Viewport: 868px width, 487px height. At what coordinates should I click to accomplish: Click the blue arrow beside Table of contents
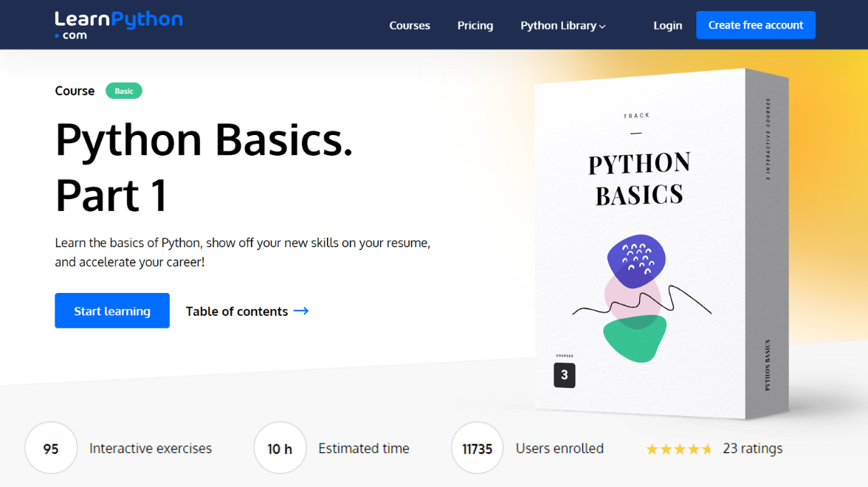tap(301, 311)
